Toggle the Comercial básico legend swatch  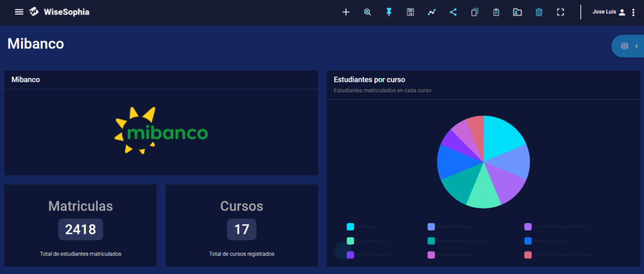click(x=431, y=227)
